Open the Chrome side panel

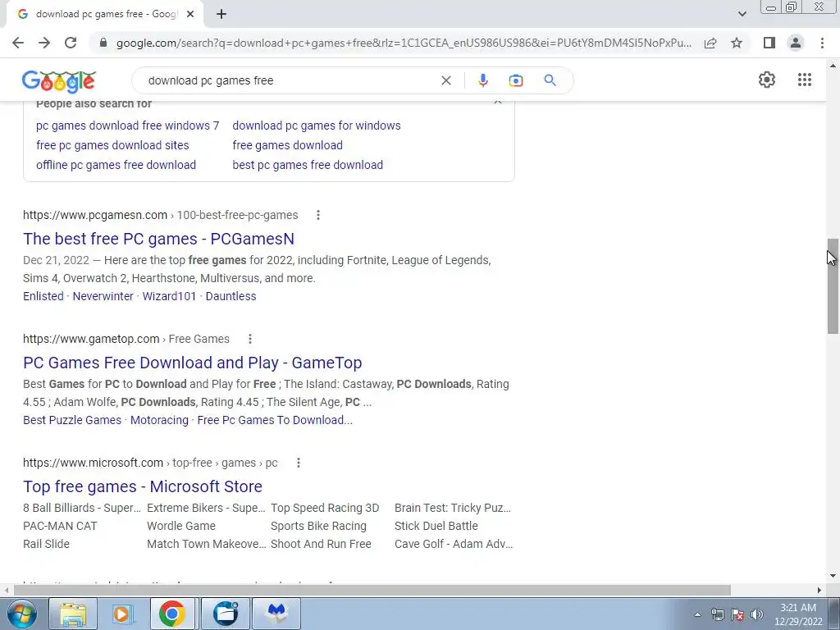pos(769,43)
